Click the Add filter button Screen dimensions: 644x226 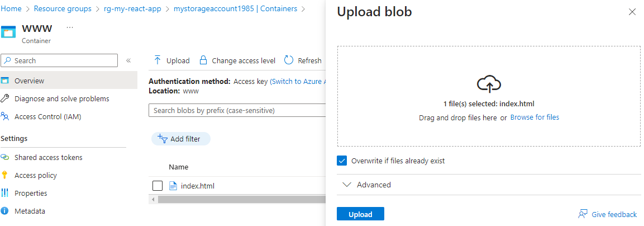pos(181,139)
